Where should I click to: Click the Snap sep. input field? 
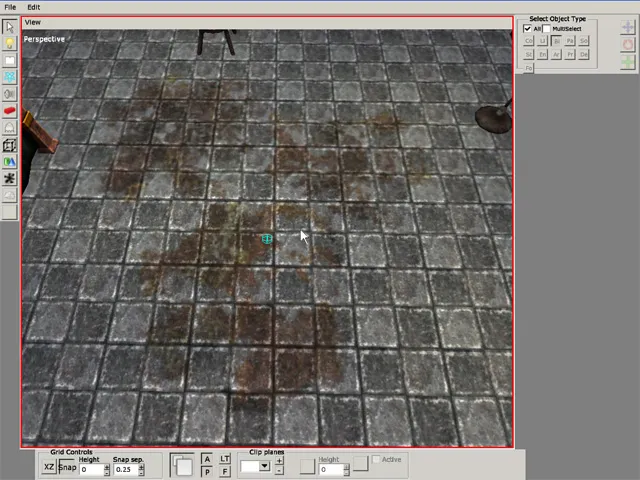(125, 469)
